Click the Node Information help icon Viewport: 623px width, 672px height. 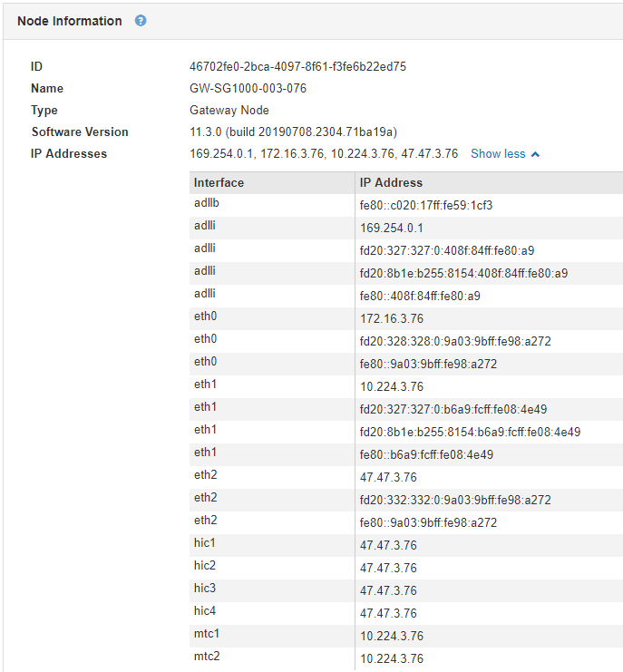point(141,21)
